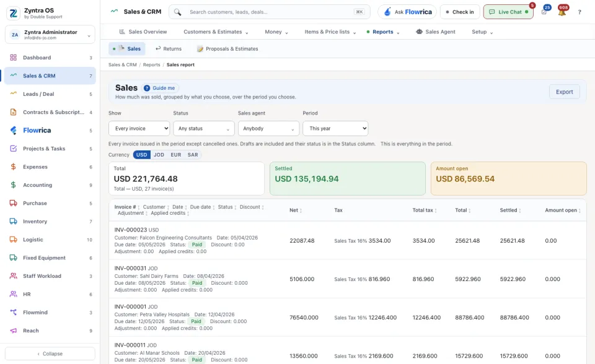Expand the Zyntra Administrator account dropdown
595x364 pixels.
(x=50, y=35)
